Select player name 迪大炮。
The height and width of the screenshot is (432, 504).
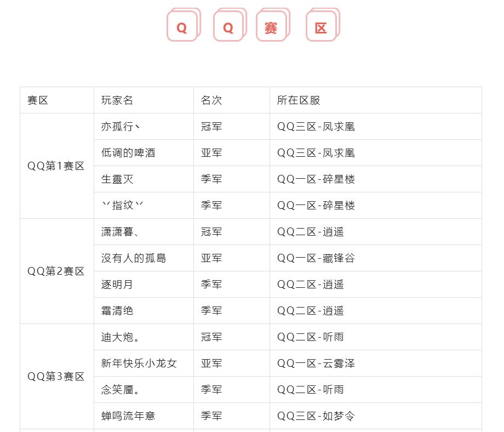(120, 337)
